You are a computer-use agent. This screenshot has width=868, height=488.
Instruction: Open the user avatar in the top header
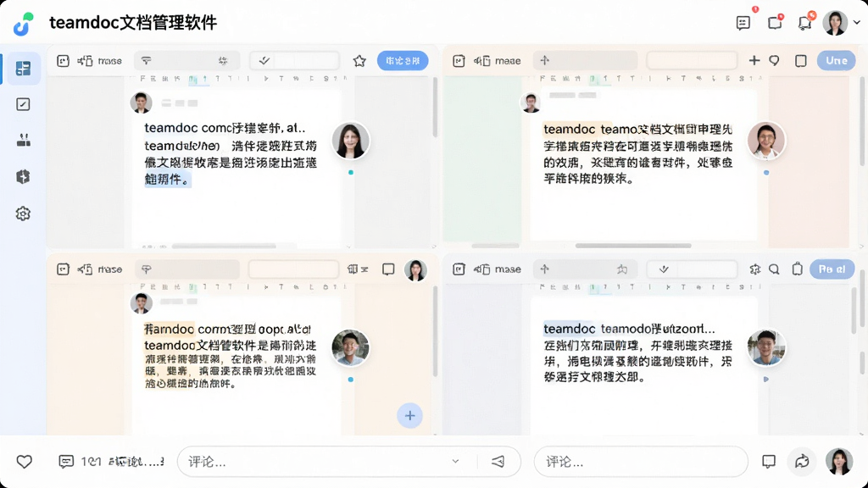[835, 23]
